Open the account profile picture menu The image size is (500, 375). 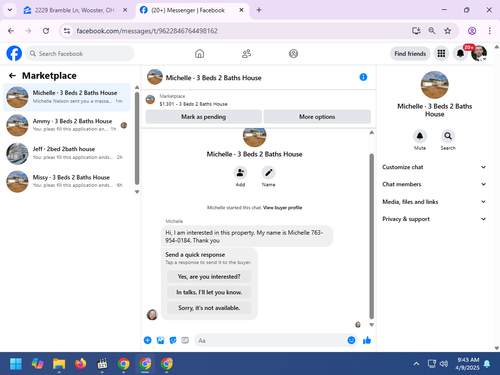pyautogui.click(x=479, y=53)
